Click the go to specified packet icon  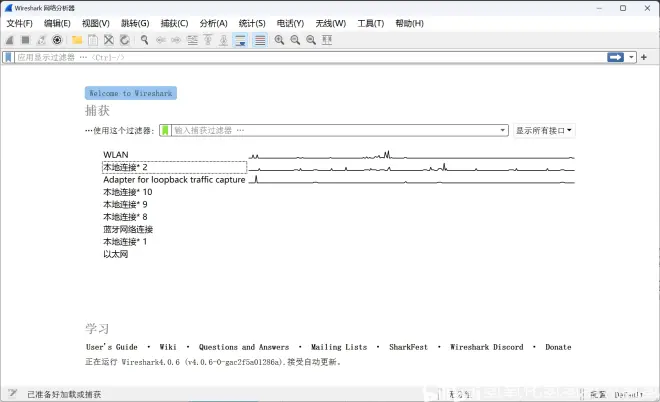(192, 40)
